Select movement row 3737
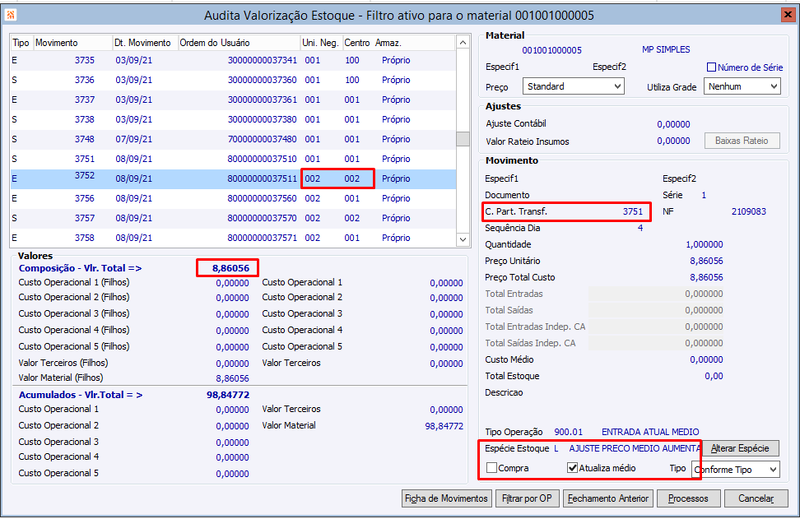Viewport: 800px width, 519px height. pyautogui.click(x=233, y=100)
